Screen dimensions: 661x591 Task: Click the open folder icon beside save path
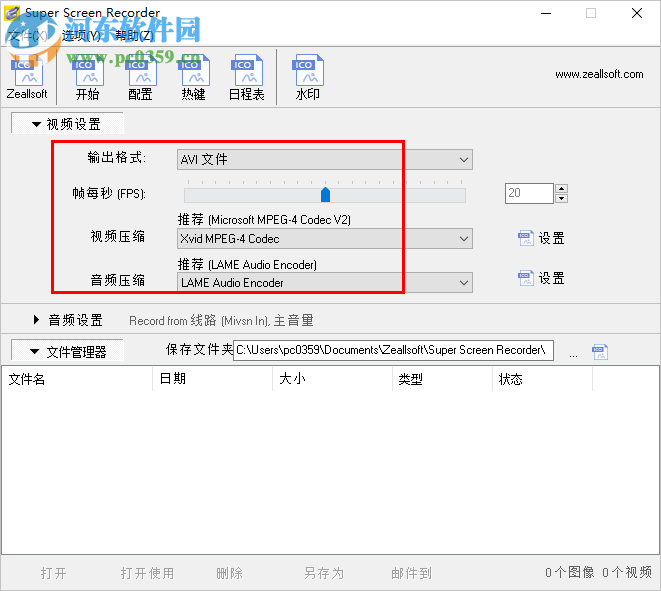click(x=600, y=351)
